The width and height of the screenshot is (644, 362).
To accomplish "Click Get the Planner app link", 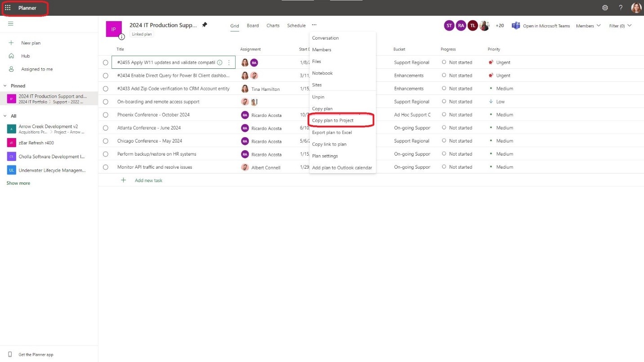I will coord(36,355).
